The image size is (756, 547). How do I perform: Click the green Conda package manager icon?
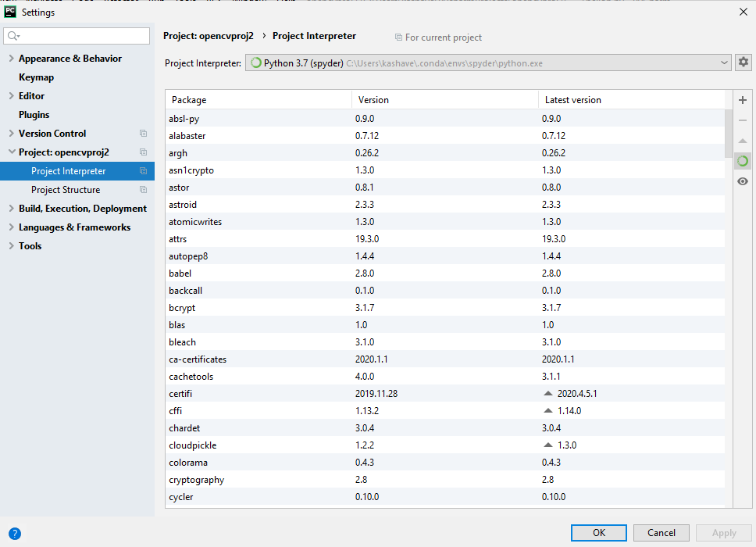743,161
